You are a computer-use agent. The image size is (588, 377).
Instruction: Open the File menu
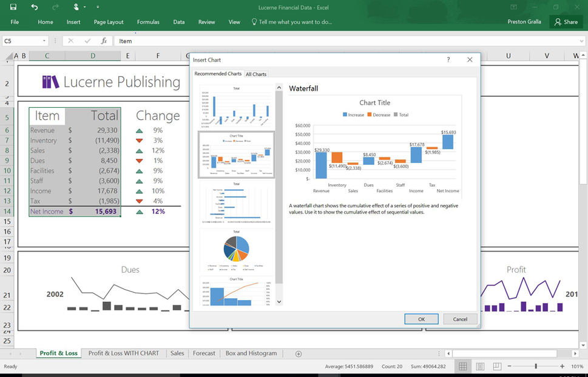pyautogui.click(x=15, y=22)
